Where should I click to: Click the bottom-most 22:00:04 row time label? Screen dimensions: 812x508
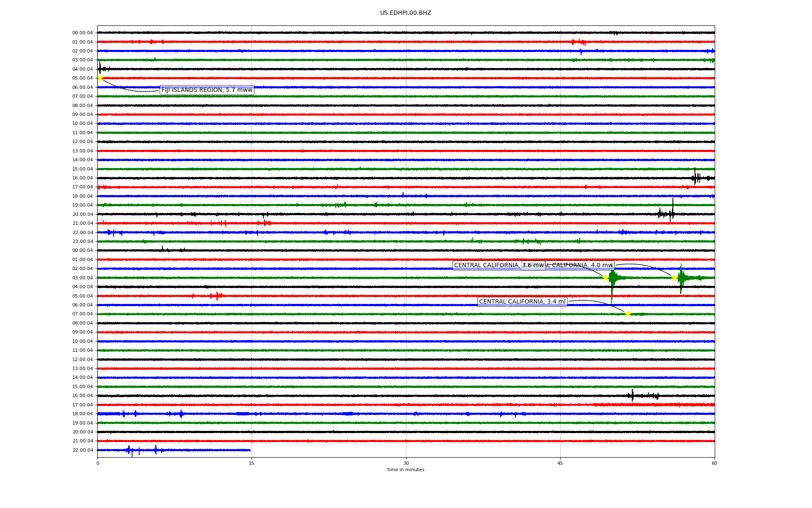click(x=82, y=450)
